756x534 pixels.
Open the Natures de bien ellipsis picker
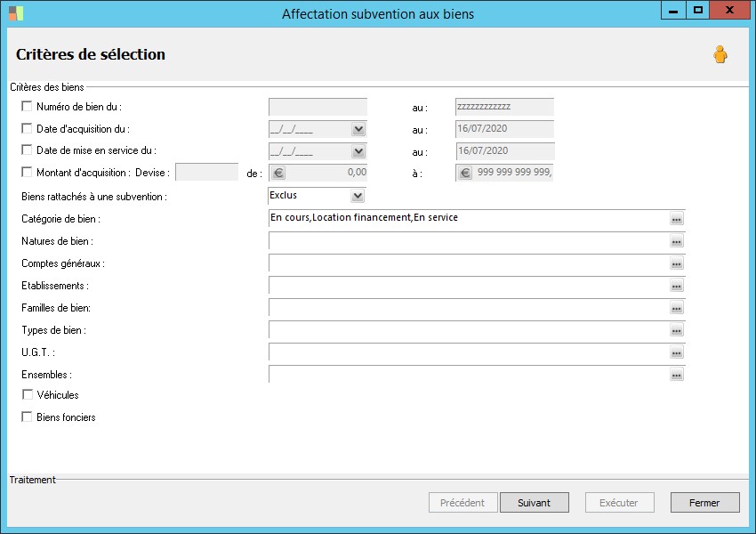pos(677,241)
